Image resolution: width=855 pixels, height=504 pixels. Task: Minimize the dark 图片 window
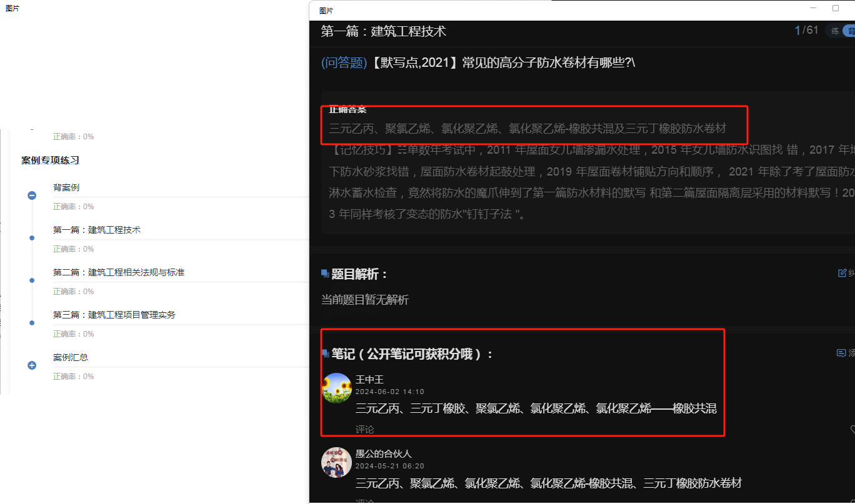pos(813,9)
